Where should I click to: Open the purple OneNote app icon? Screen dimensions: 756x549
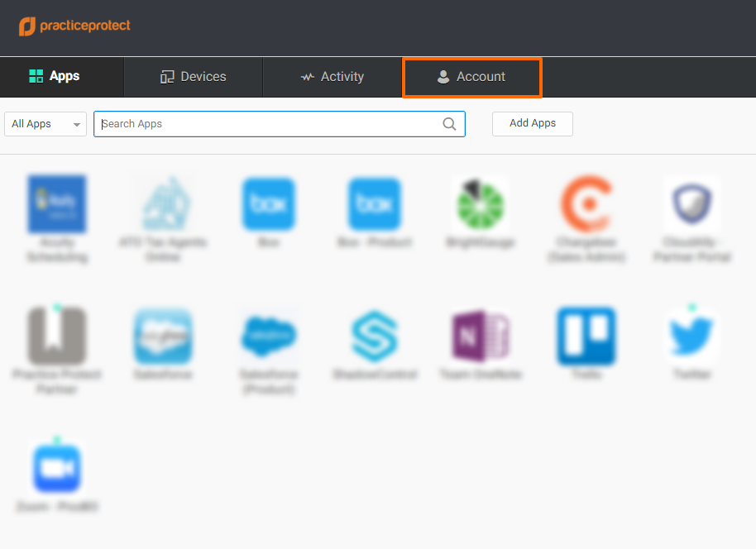(x=481, y=336)
